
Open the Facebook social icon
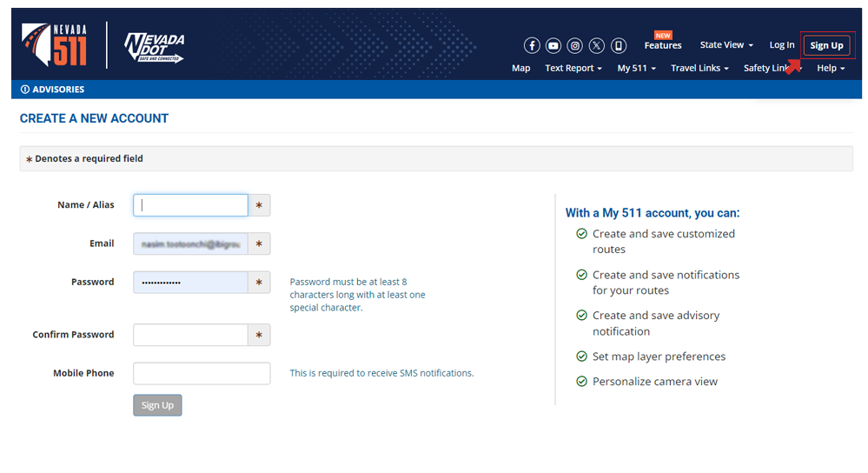click(x=532, y=46)
